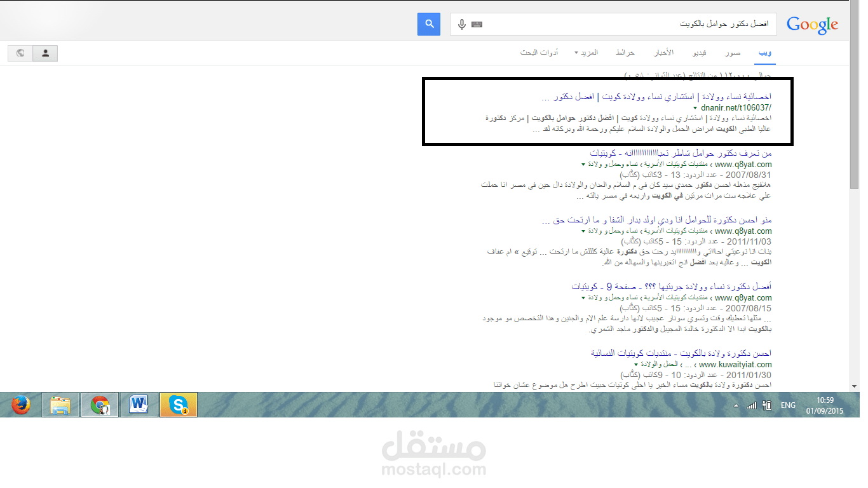Open the on-screen keyboard input tool icon

[477, 25]
